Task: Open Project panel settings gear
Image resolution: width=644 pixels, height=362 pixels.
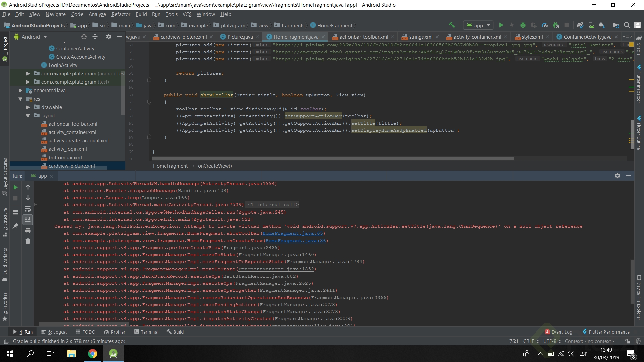Action: click(108, 37)
